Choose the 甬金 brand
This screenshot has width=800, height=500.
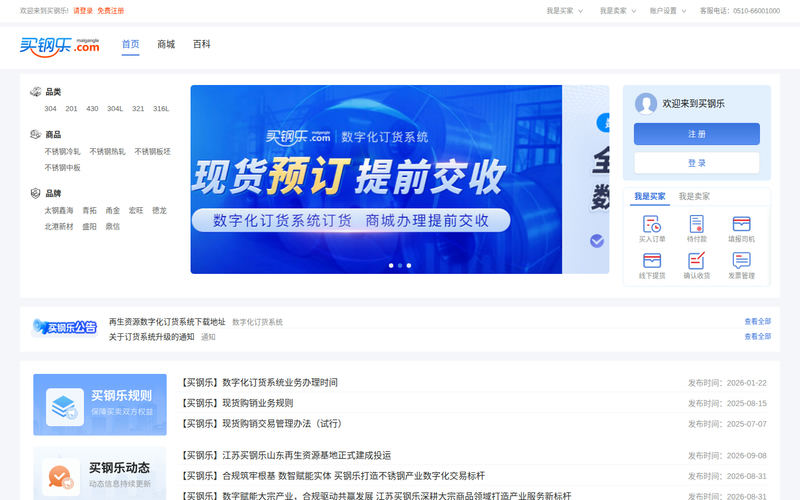coord(113,210)
